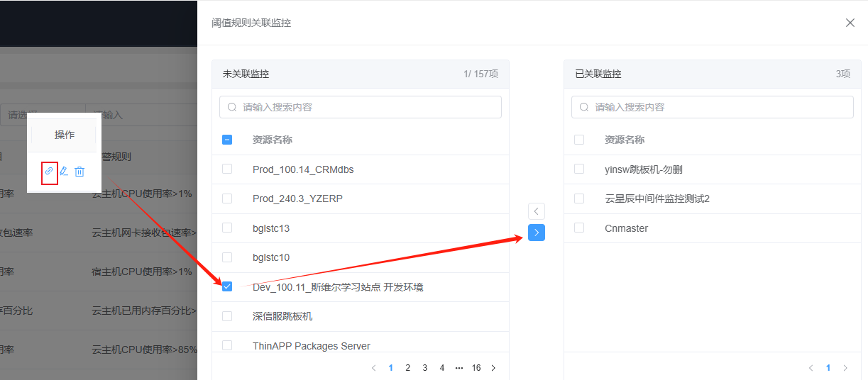868x380 pixels.
Task: Toggle select-all checkbox in 未关联监控 header
Action: click(227, 140)
